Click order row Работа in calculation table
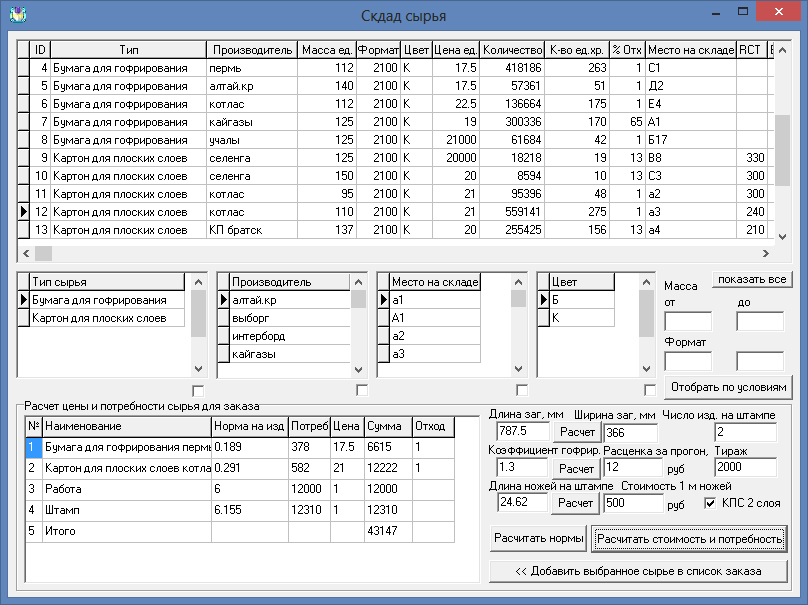This screenshot has height=605, width=808. tap(240, 489)
